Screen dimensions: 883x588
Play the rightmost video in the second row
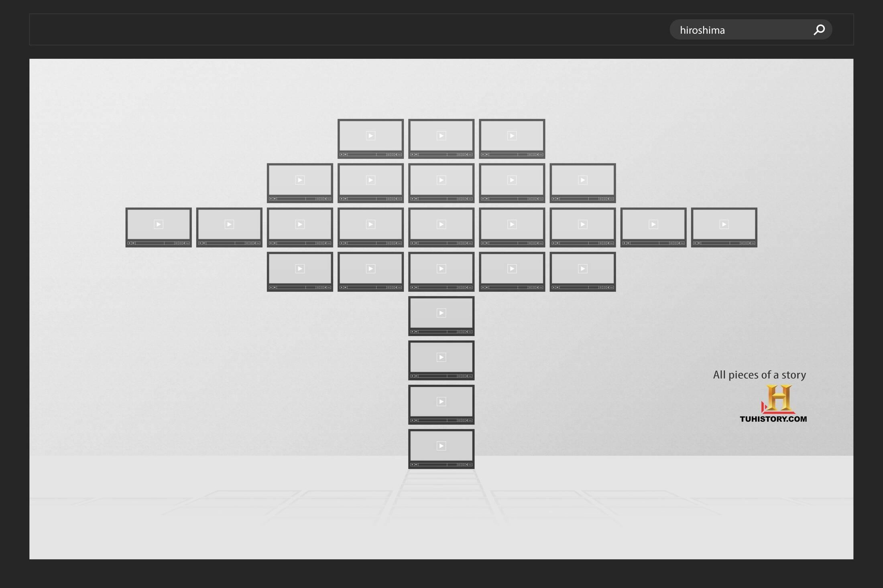tap(582, 180)
